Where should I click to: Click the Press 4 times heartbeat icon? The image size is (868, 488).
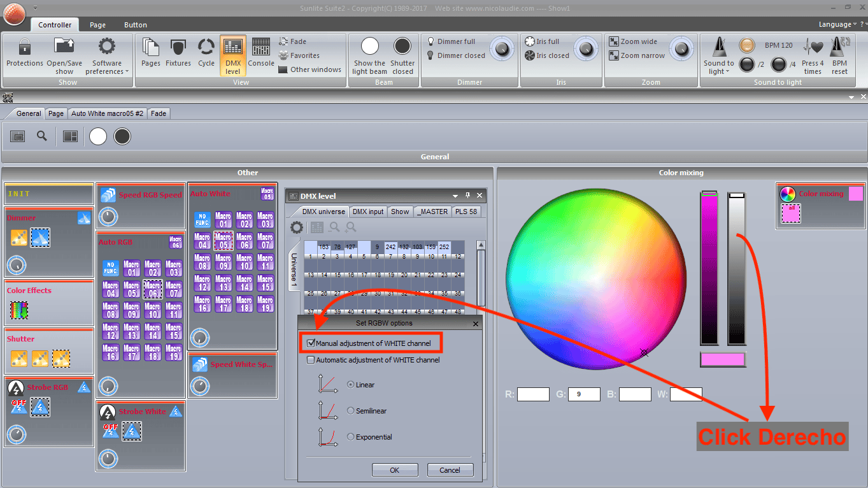tap(813, 47)
